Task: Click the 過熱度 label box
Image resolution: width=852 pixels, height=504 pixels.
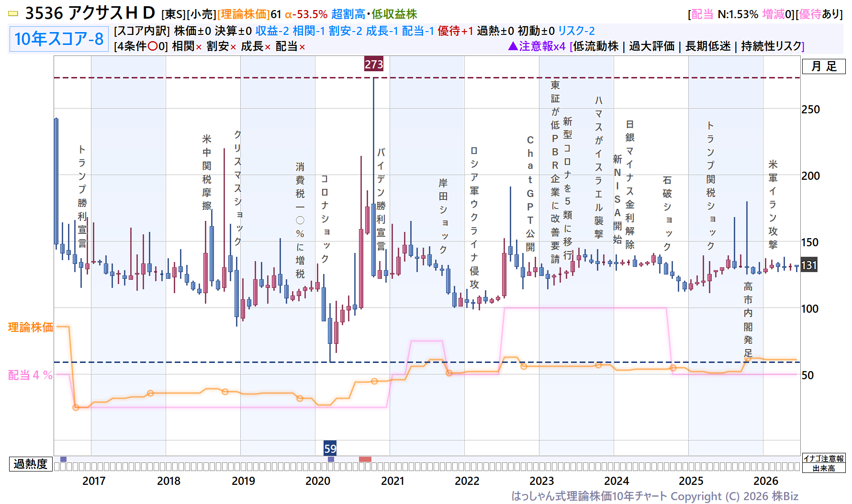Action: [x=31, y=464]
